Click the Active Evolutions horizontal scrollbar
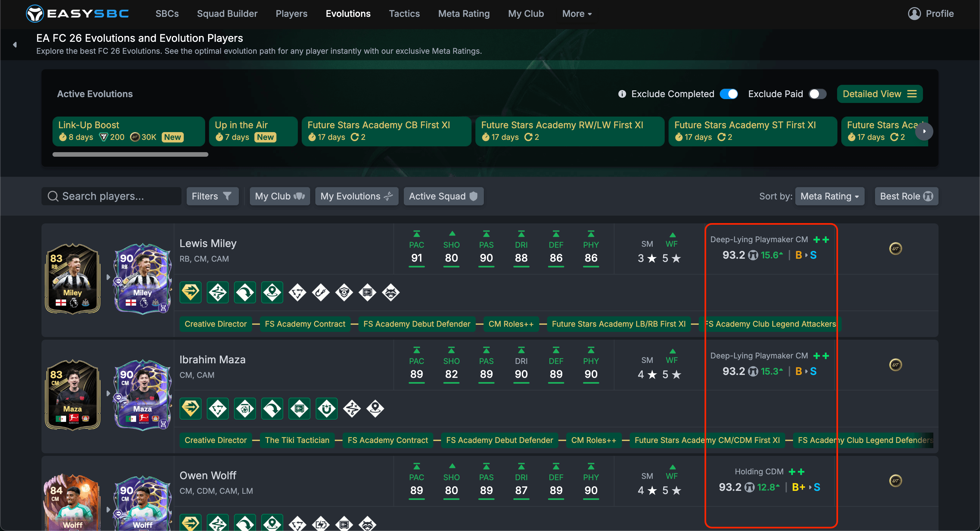The height and width of the screenshot is (531, 980). pos(130,154)
